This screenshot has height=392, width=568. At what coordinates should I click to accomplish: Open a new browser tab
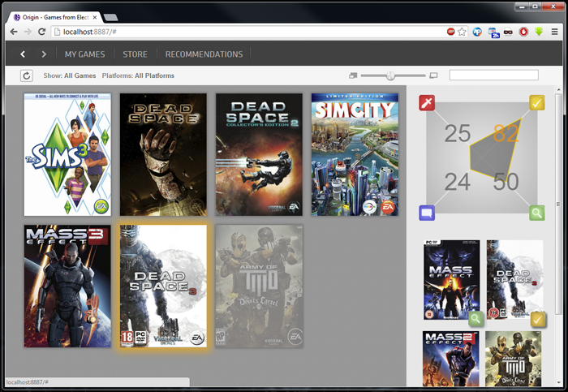click(x=110, y=17)
